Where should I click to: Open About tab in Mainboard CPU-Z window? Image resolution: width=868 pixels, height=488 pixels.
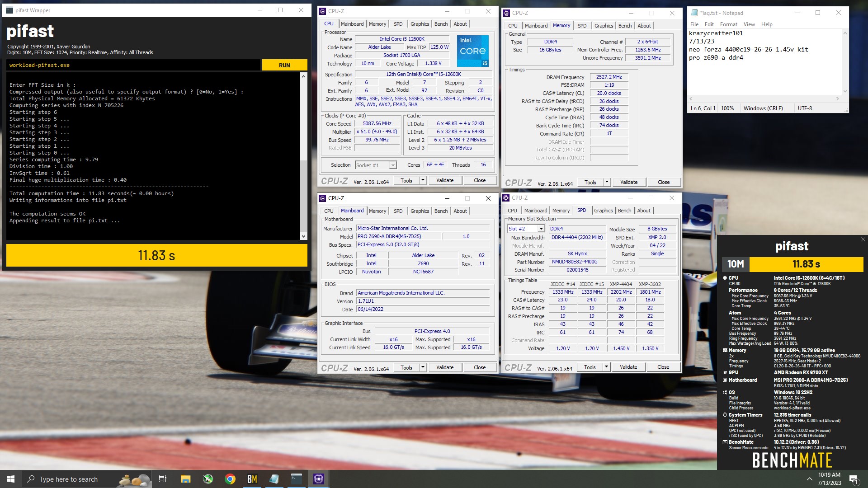coord(460,211)
